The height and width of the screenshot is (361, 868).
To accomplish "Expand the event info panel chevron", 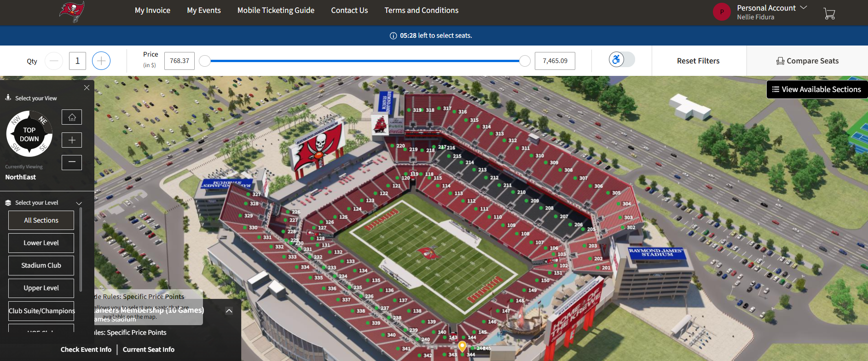I will 229,311.
